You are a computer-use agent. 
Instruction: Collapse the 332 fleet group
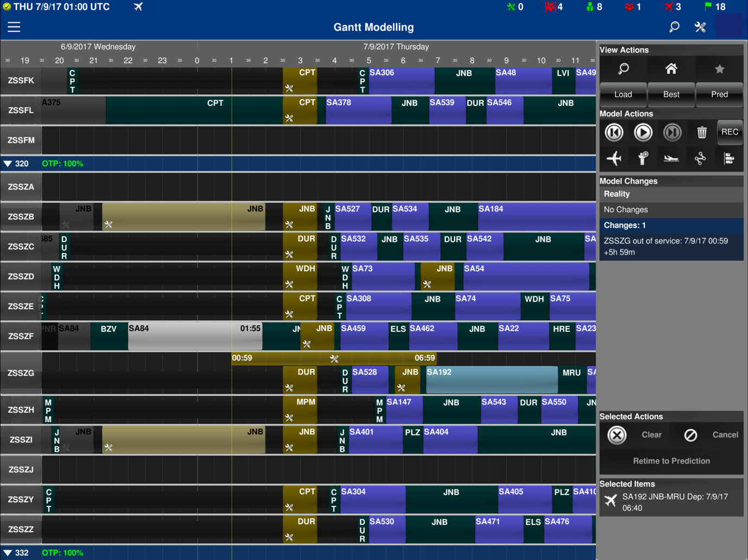click(x=8, y=553)
